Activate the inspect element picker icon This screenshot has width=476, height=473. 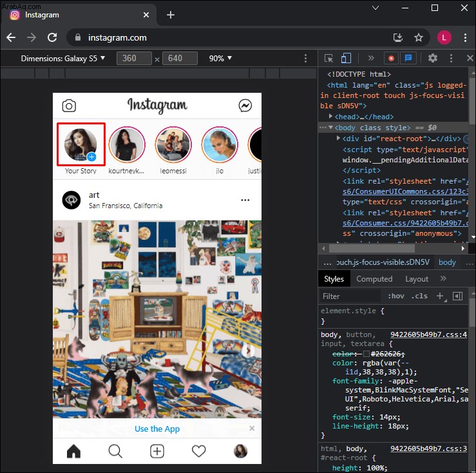[x=328, y=58]
